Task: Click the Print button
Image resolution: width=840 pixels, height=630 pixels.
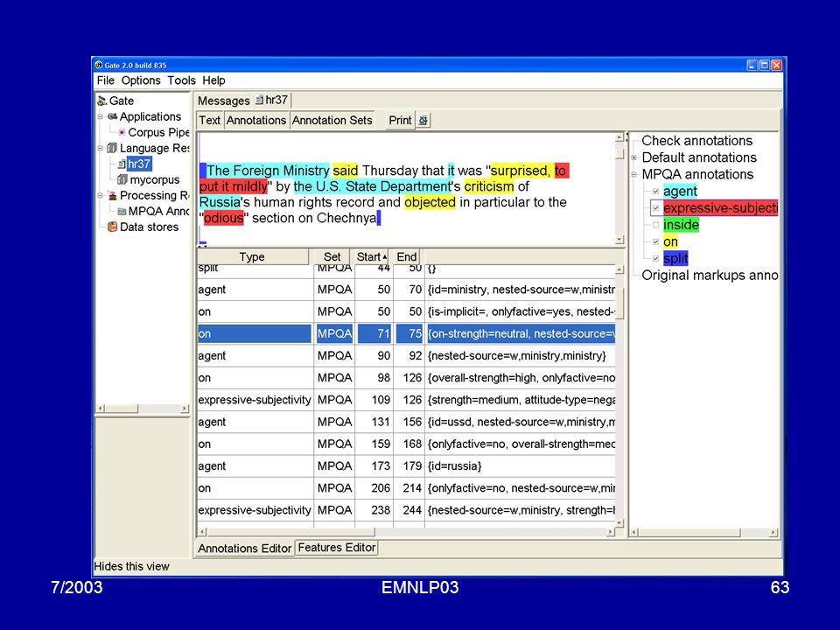Action: (400, 121)
